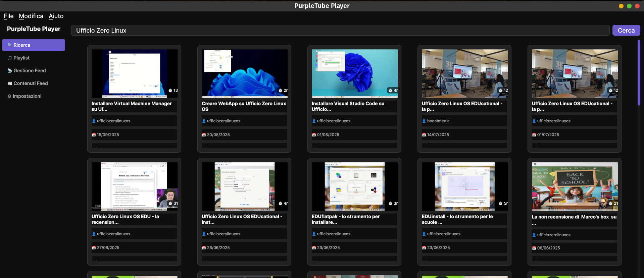Screen dimensions: 644x278
Task: Click the results vertical scrollbar
Action: 639,73
